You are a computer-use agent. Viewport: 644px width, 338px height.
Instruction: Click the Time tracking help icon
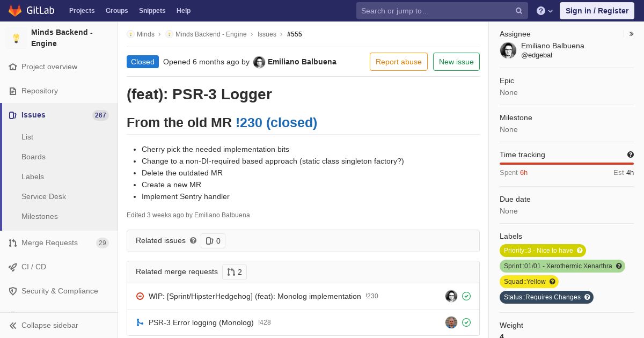pyautogui.click(x=631, y=155)
